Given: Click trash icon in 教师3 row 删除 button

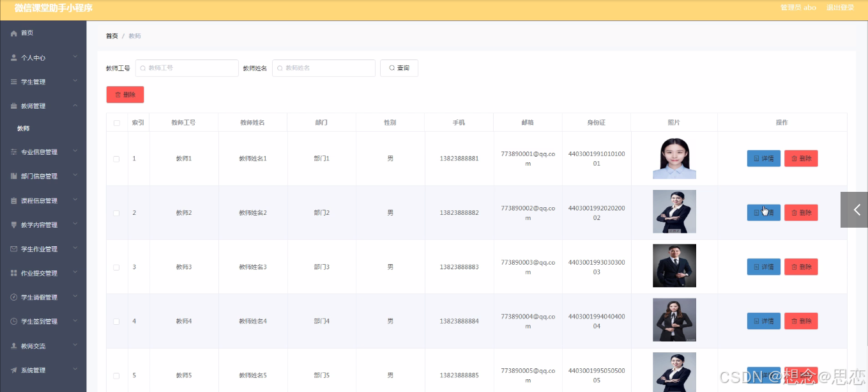Looking at the screenshot, I should click(794, 267).
